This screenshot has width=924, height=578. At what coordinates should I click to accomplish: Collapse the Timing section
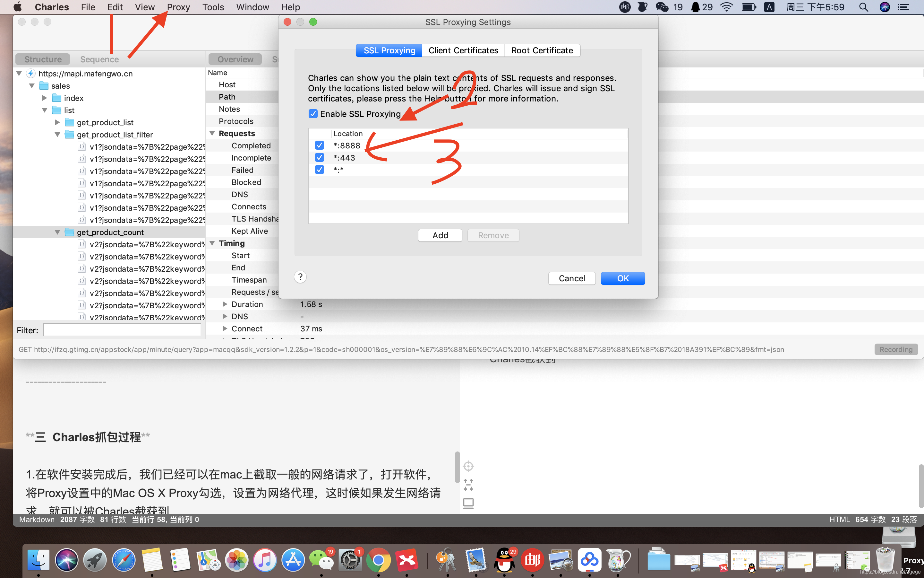(x=212, y=243)
